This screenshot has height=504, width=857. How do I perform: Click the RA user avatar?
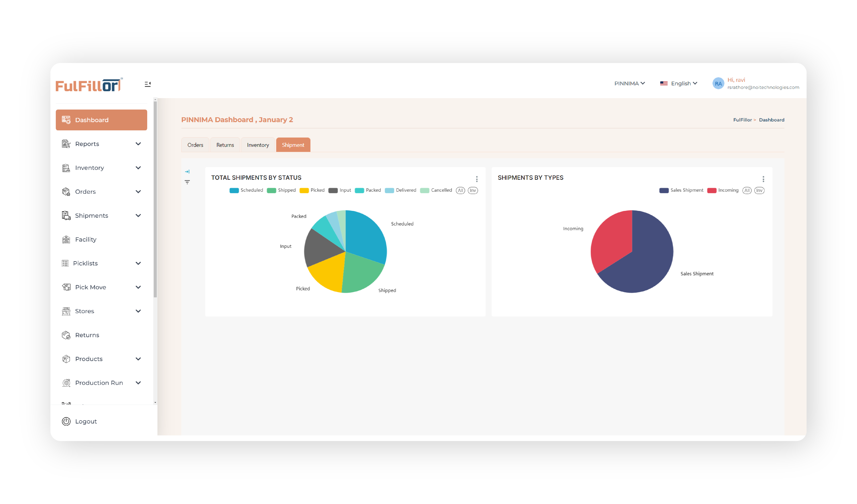[718, 83]
